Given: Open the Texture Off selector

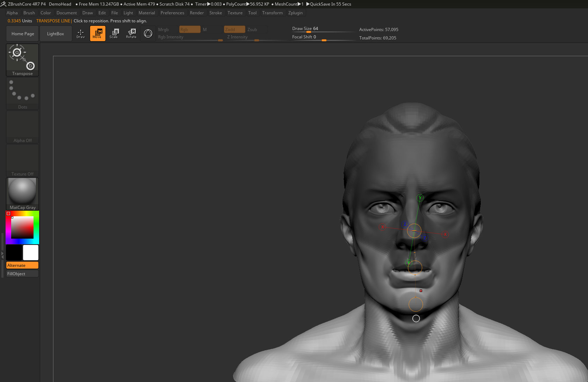Looking at the screenshot, I should [x=22, y=160].
